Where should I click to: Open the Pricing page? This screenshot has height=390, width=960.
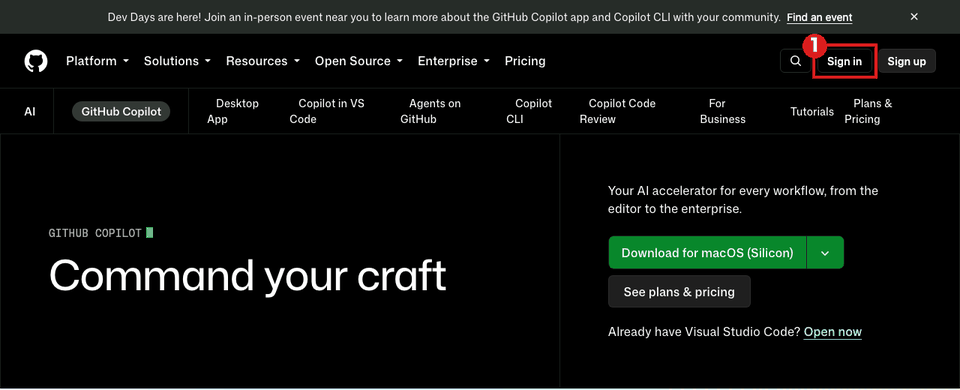coord(525,61)
